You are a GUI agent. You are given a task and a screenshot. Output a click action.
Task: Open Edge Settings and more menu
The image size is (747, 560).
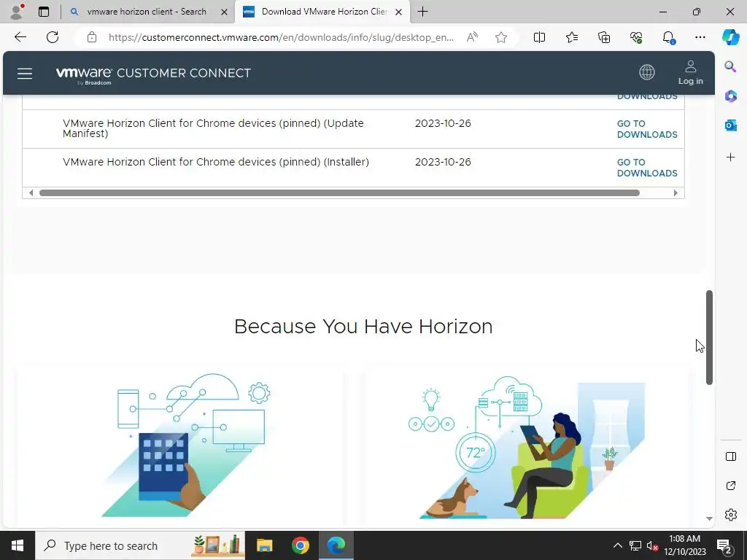[700, 37]
